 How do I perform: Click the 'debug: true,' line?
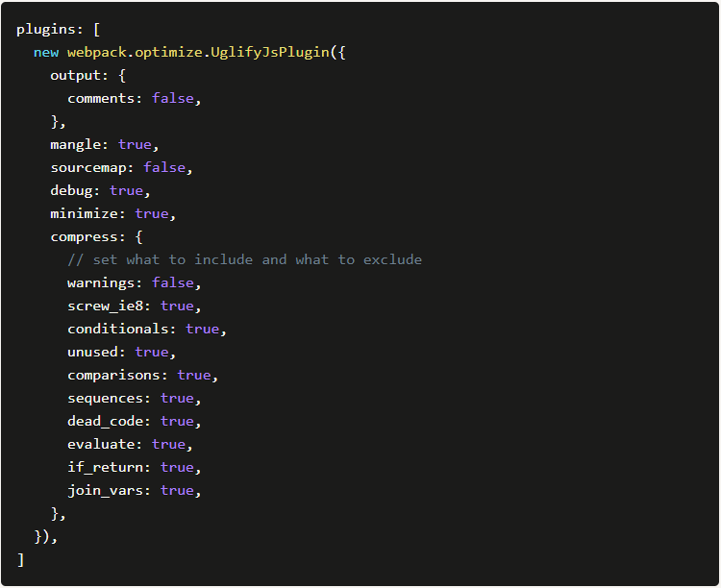(100, 191)
